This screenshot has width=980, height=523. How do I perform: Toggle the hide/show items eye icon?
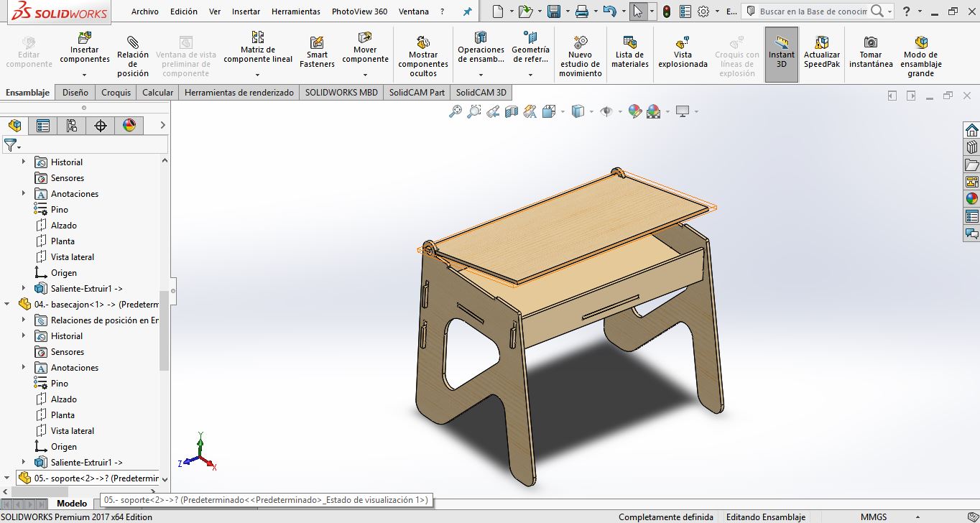pos(606,111)
